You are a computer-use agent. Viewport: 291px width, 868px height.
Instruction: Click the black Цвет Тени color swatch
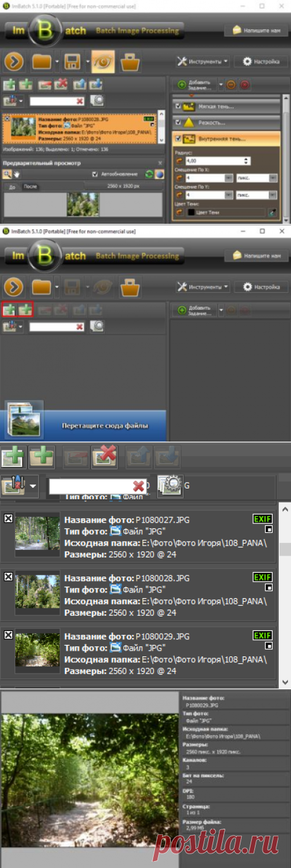pos(190,214)
